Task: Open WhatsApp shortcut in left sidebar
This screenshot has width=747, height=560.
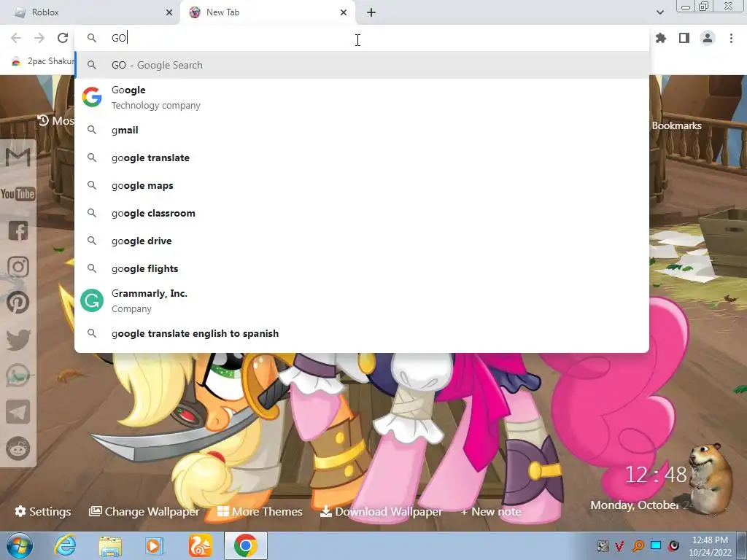Action: point(18,376)
